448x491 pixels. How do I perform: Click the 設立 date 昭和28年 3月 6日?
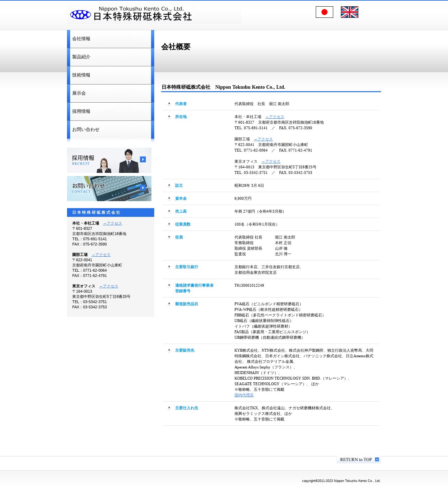click(249, 186)
